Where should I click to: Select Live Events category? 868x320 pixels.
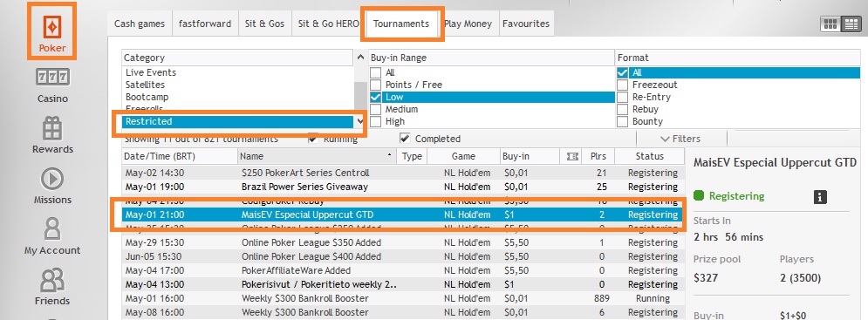click(238, 72)
